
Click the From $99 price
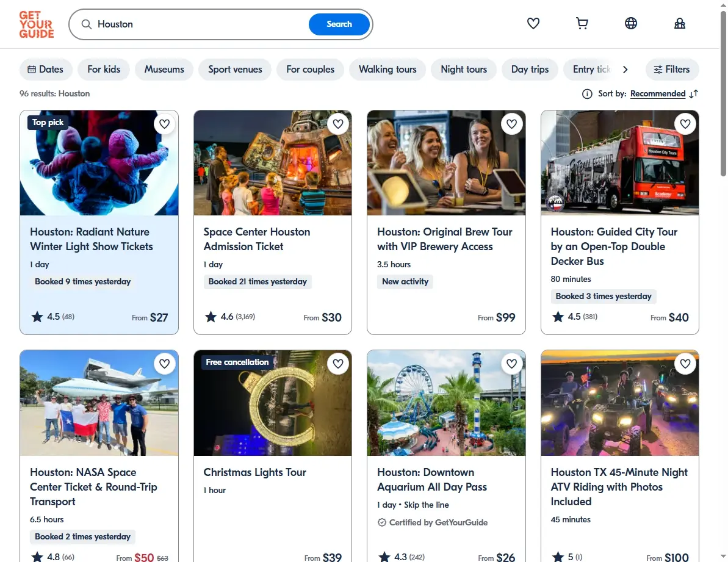pyautogui.click(x=496, y=317)
